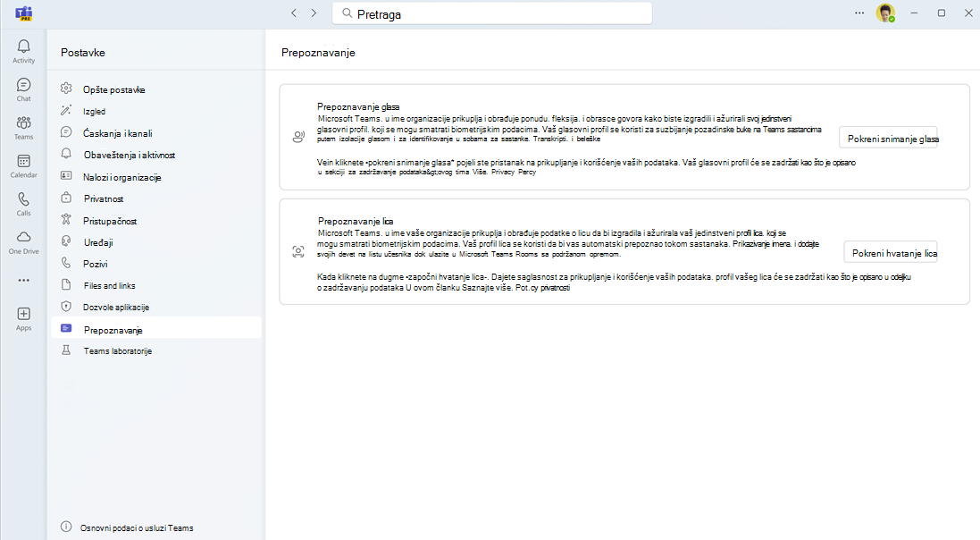Open Osnovni podaci o usluzi Teams
The width and height of the screenshot is (980, 540).
(x=137, y=527)
